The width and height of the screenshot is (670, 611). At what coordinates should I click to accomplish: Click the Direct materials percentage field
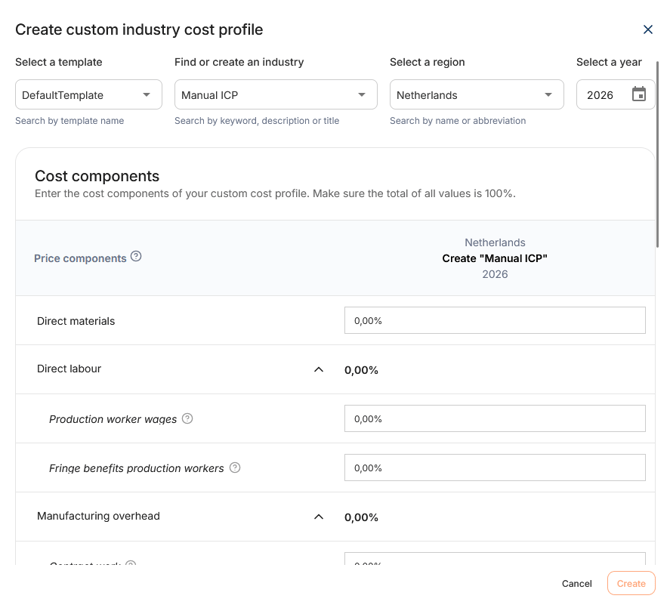point(495,320)
